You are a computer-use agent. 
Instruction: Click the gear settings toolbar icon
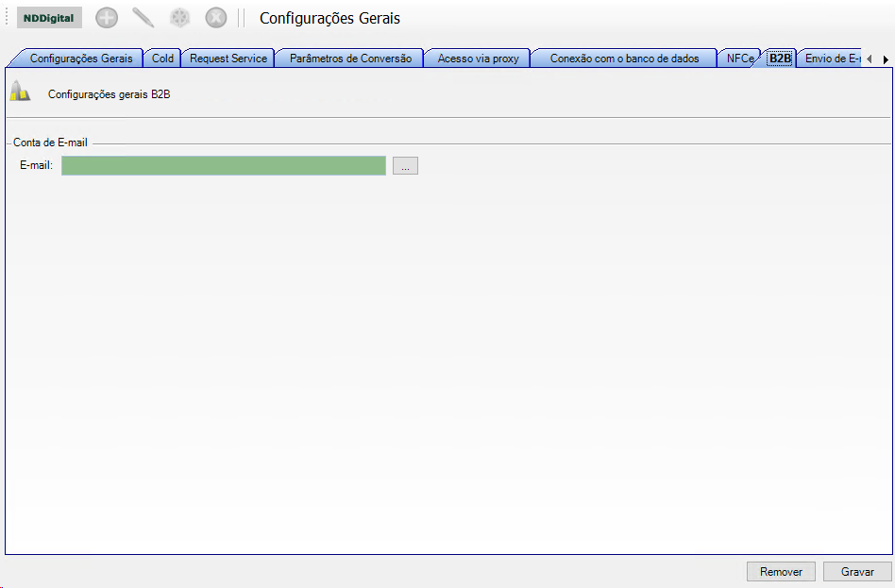point(179,18)
